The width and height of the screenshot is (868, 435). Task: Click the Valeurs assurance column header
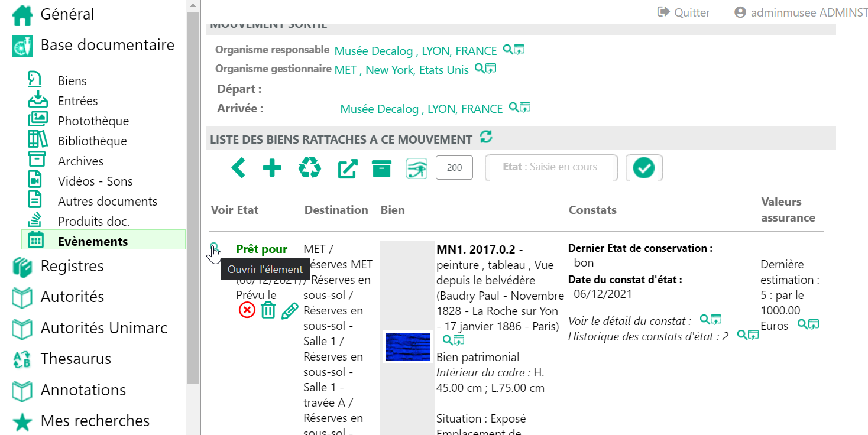pyautogui.click(x=788, y=210)
